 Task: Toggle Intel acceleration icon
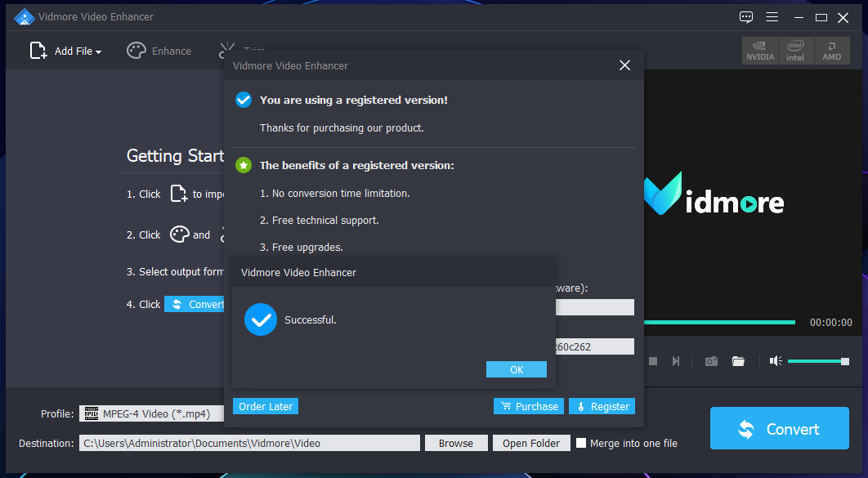[795, 51]
